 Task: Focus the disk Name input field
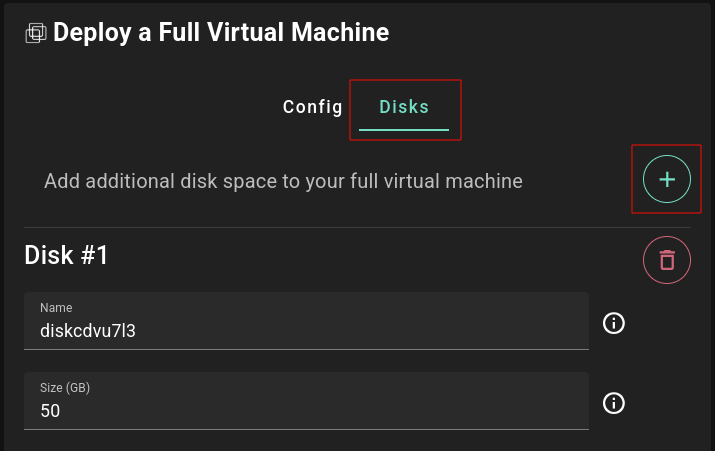[306, 321]
